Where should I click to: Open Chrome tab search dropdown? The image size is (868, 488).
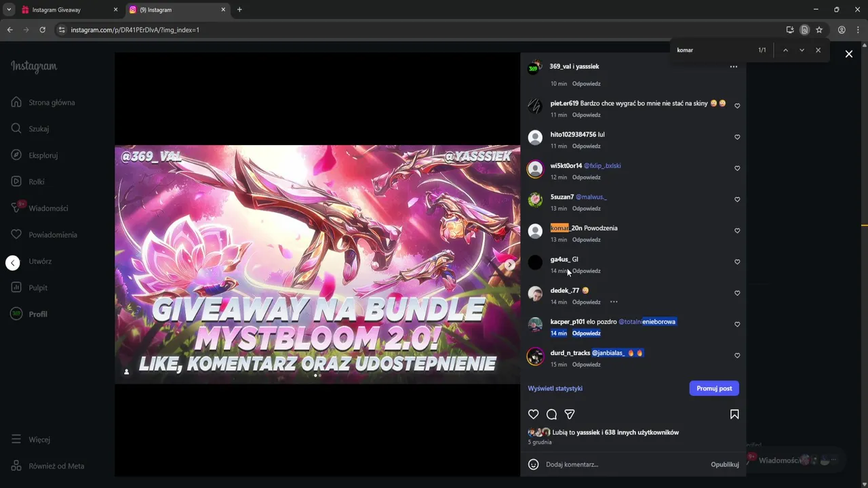tap(9, 9)
